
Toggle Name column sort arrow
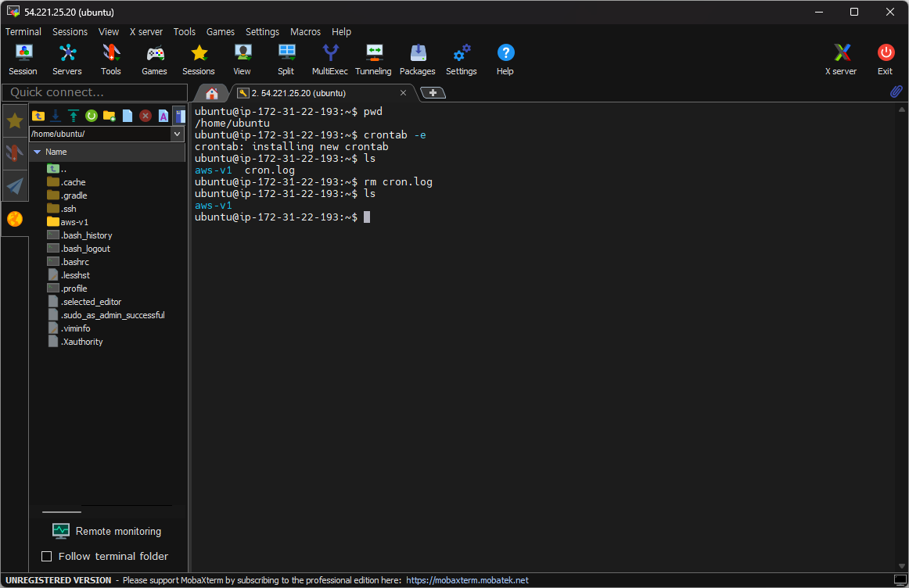point(37,152)
